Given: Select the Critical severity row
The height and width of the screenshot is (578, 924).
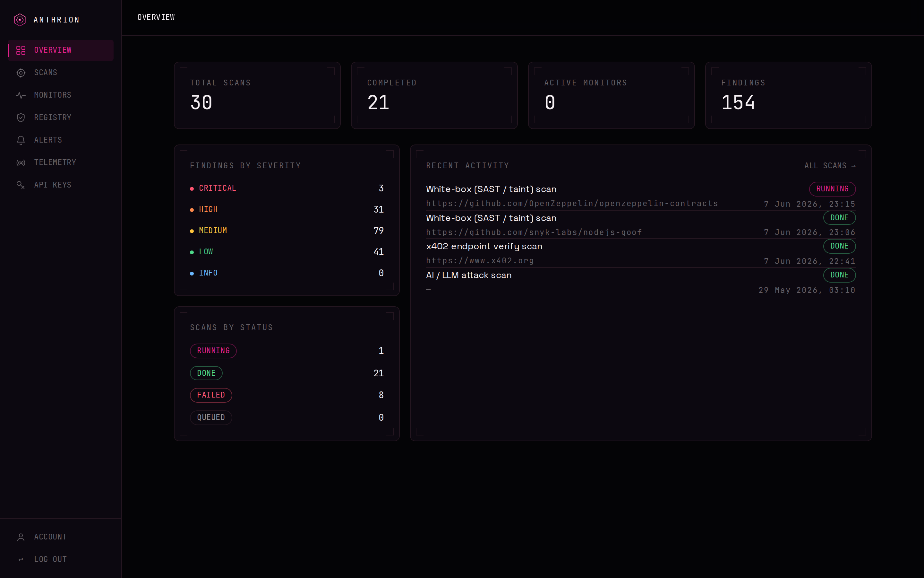Looking at the screenshot, I should point(287,188).
